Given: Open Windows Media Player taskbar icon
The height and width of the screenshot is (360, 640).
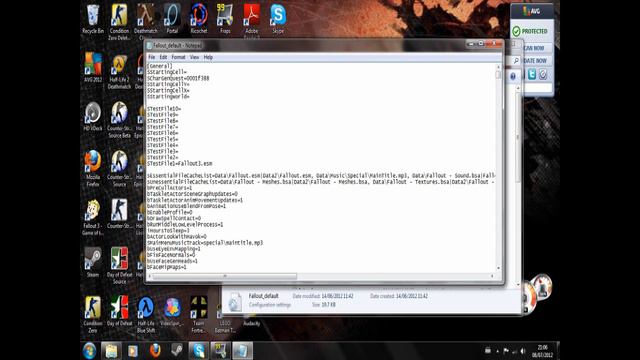Looking at the screenshot, I should [133, 351].
